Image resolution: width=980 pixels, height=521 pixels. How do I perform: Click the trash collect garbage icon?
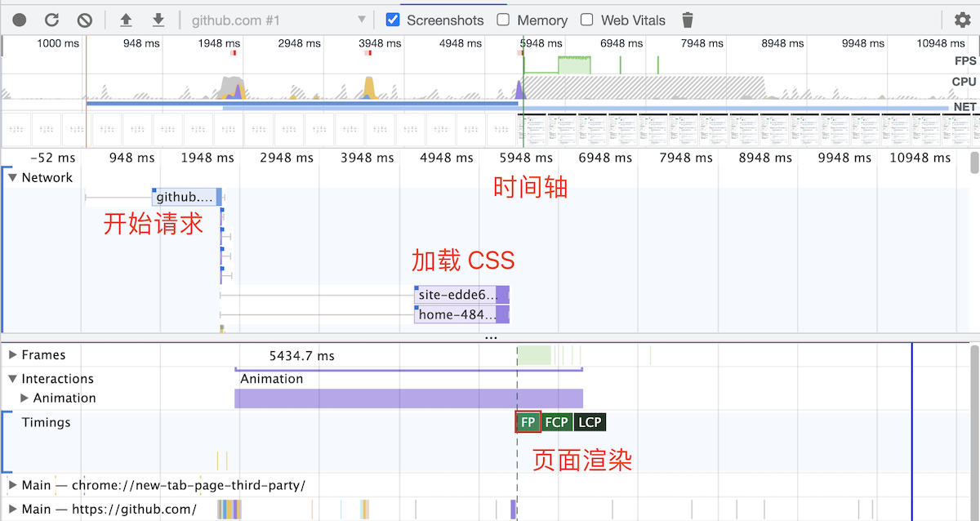tap(688, 20)
